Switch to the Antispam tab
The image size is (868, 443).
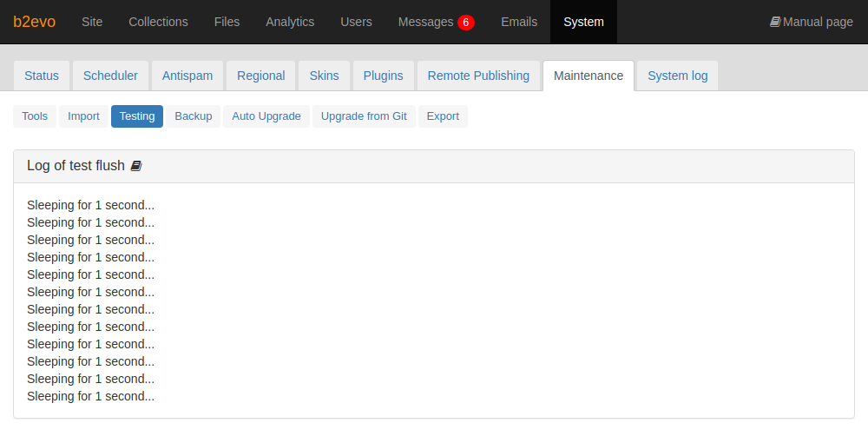(x=187, y=76)
